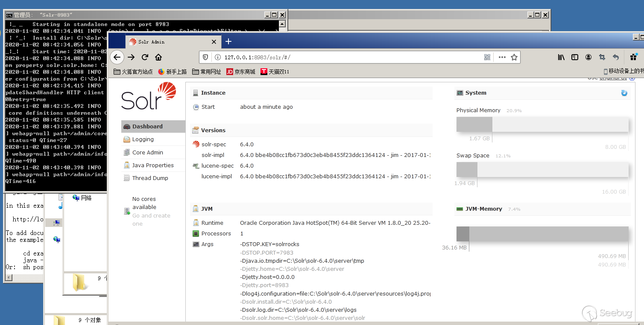The image size is (644, 325).
Task: Click the undo arrow toolbar icon
Action: [x=616, y=57]
